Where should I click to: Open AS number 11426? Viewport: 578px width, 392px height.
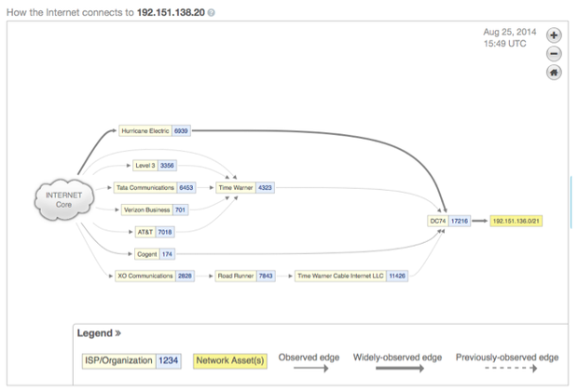click(397, 276)
